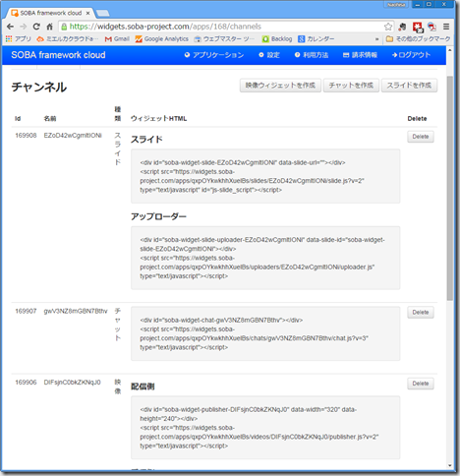
Task: Click the Id cell 169907
Action: (x=26, y=311)
